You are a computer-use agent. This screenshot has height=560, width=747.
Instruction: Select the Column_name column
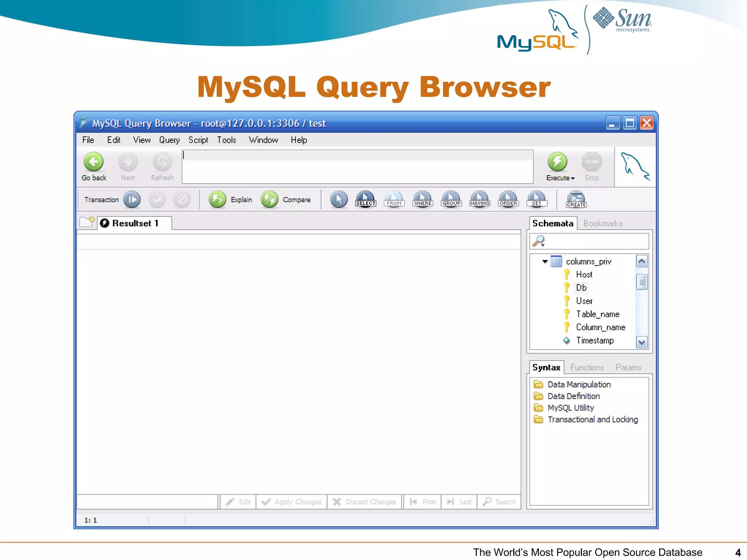pos(600,327)
